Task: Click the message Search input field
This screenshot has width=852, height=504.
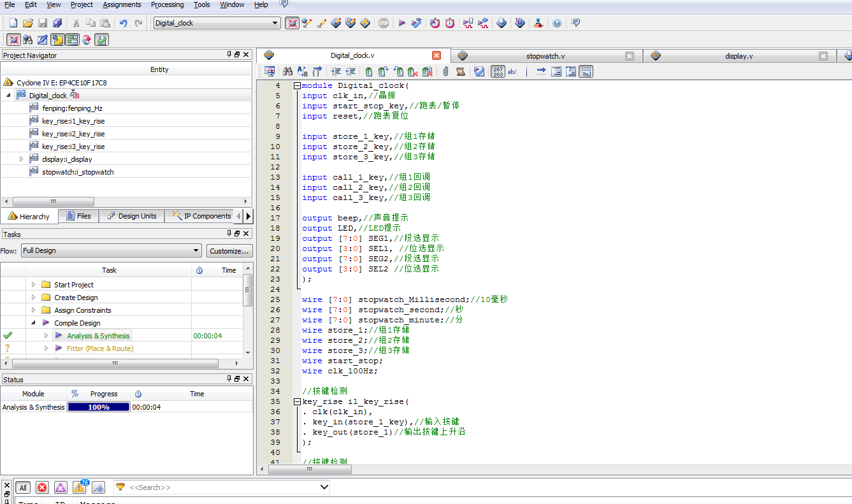Action: point(221,487)
